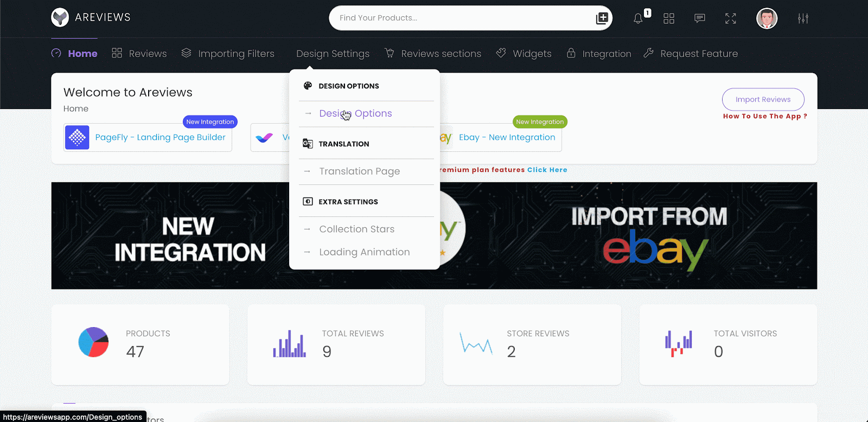The height and width of the screenshot is (422, 868).
Task: Click the Importing Filters layers icon
Action: tap(186, 53)
